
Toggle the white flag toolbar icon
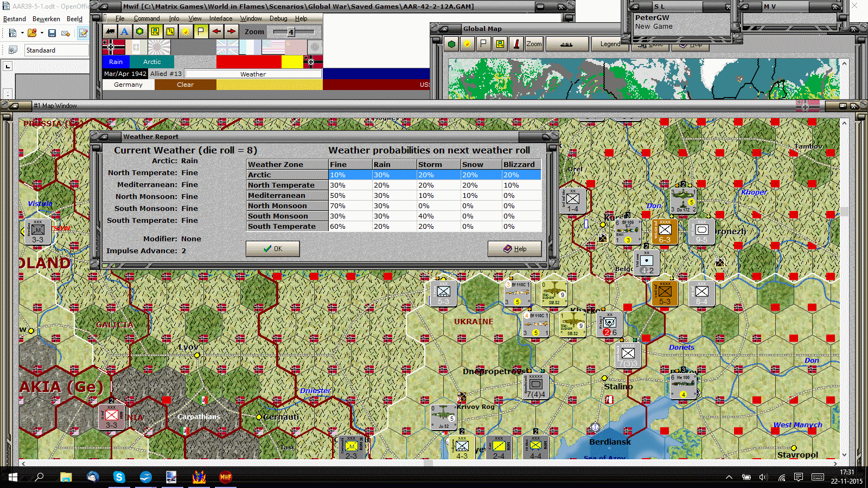201,31
